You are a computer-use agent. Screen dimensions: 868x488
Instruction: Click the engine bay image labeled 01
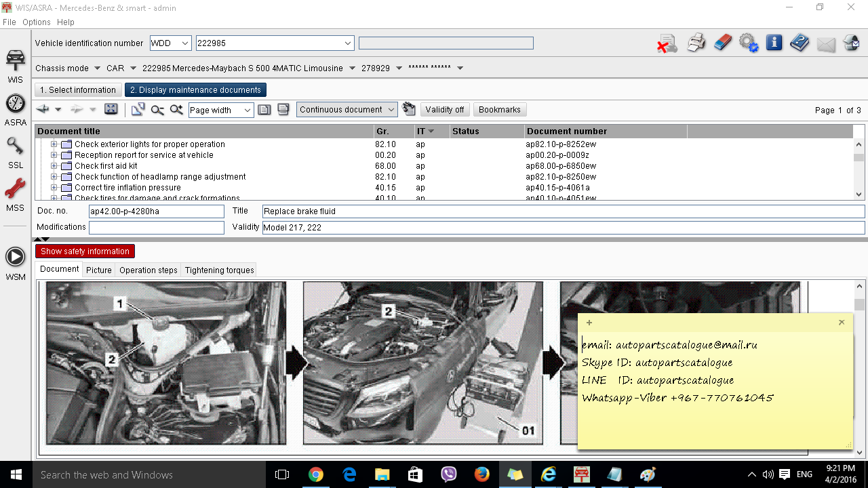(423, 363)
